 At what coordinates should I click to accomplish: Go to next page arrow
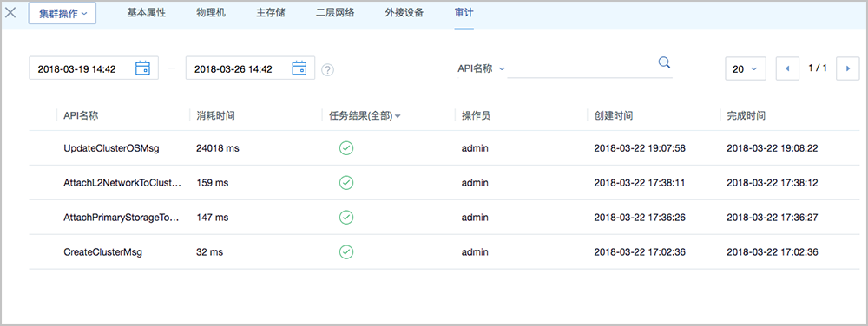pos(847,68)
